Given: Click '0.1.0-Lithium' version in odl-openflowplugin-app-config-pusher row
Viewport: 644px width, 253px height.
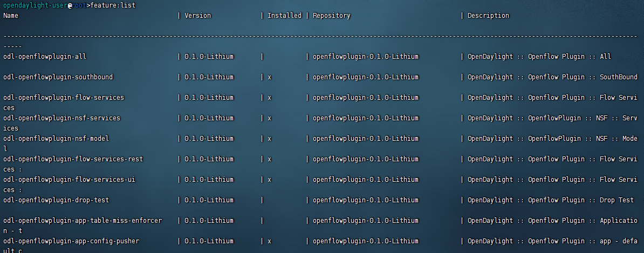Looking at the screenshot, I should [x=209, y=241].
